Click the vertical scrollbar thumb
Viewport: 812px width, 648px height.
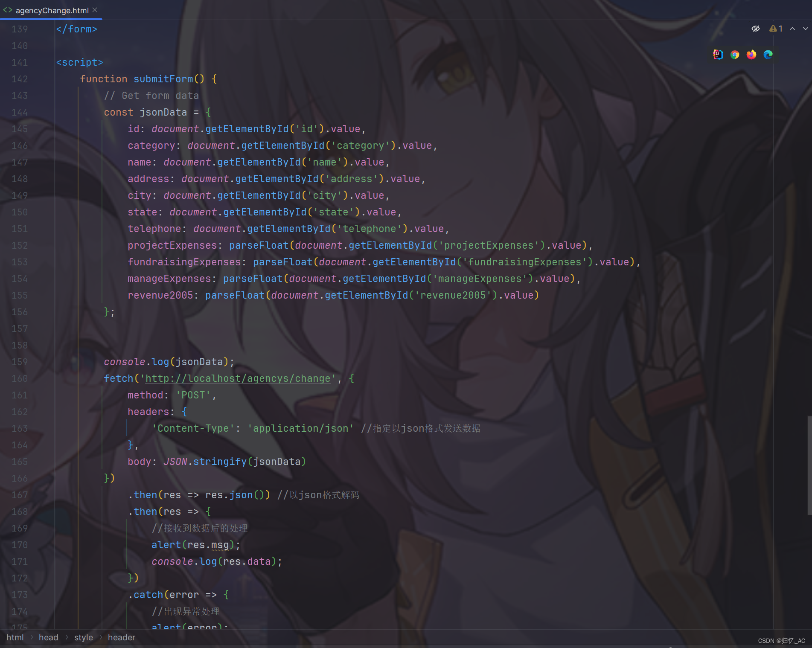tap(809, 465)
